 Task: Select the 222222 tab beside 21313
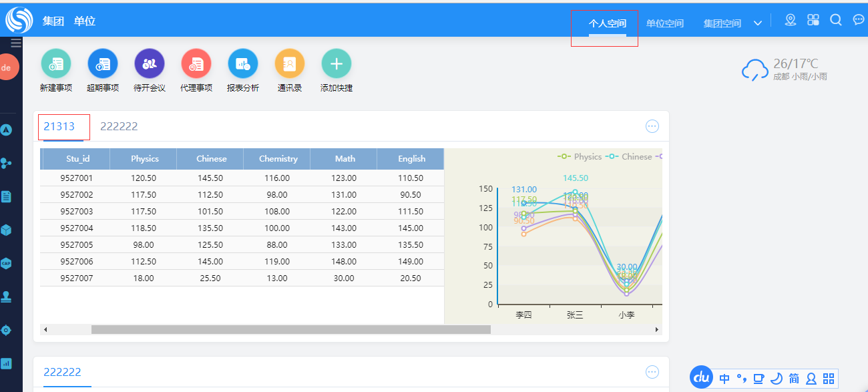pyautogui.click(x=119, y=126)
